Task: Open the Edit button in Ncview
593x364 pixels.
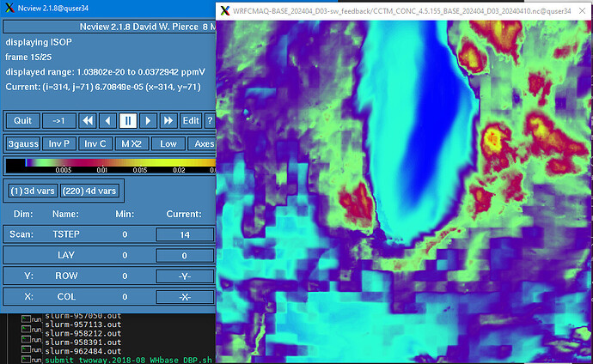Action: pos(190,121)
